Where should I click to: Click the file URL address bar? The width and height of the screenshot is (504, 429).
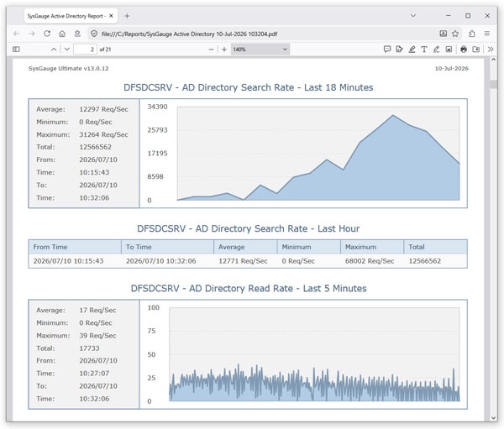pos(264,34)
